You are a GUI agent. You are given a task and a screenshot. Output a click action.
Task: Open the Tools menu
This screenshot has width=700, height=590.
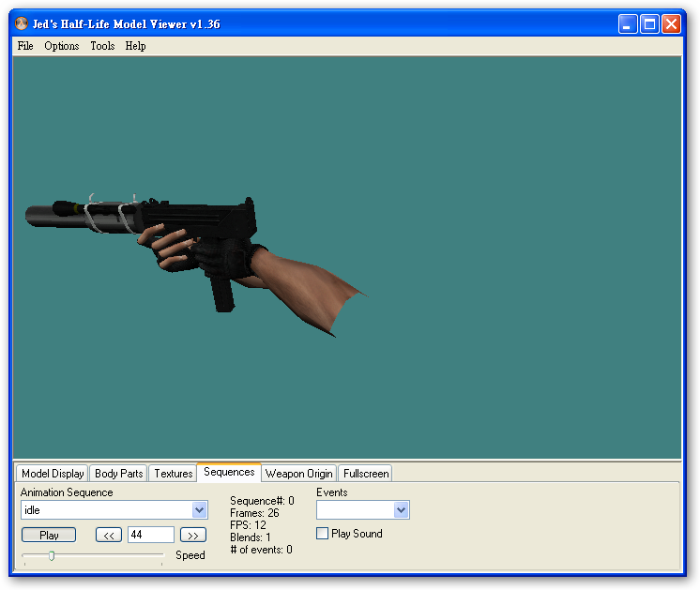coord(102,46)
